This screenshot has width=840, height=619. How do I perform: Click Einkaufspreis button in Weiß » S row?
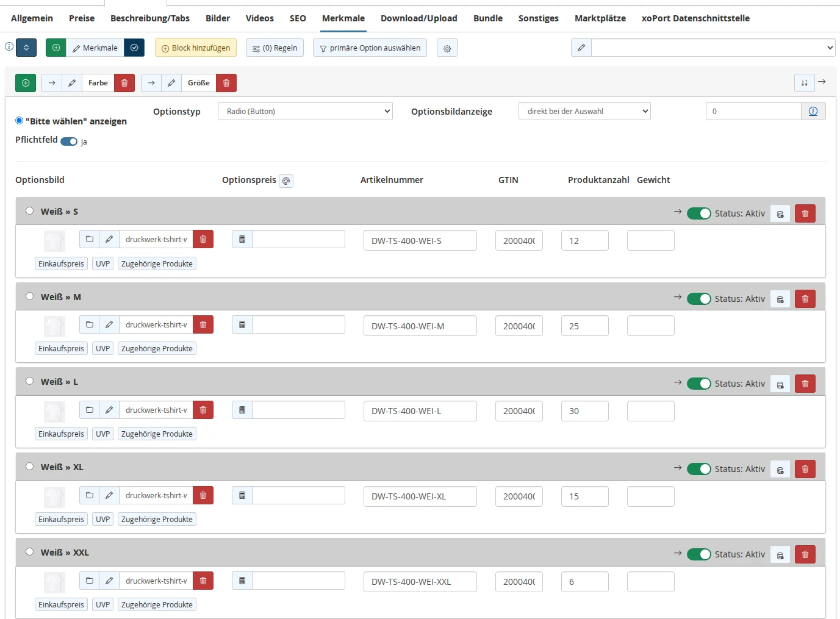(61, 263)
